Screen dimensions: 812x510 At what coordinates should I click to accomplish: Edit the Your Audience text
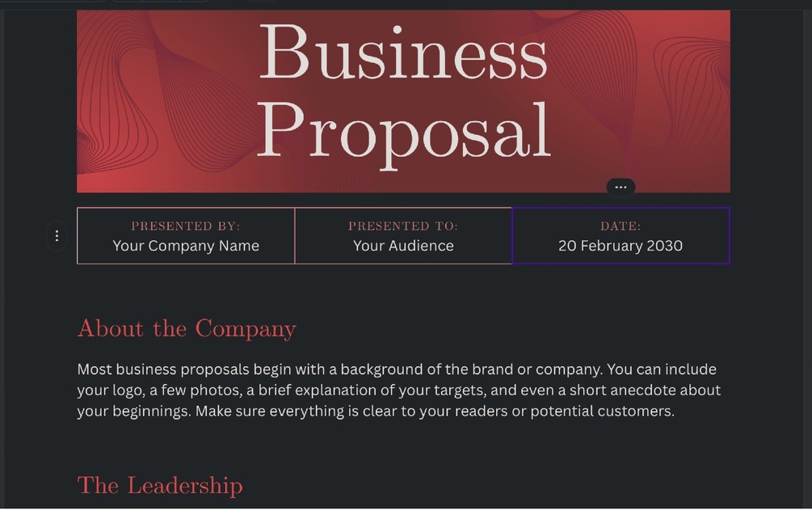click(x=403, y=246)
